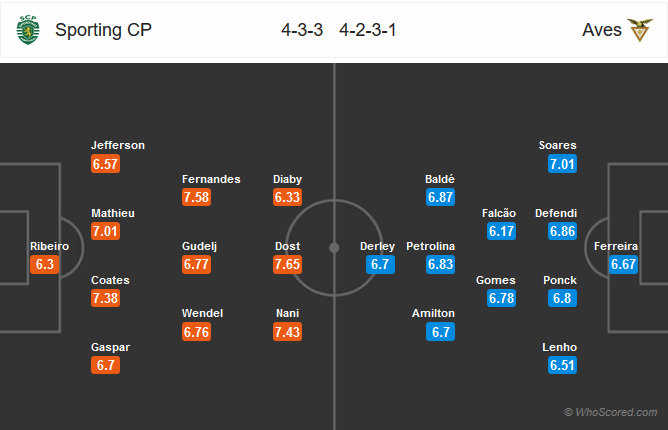Click the Sporting CP club crest icon
Image resolution: width=668 pixels, height=430 pixels.
[x=28, y=30]
